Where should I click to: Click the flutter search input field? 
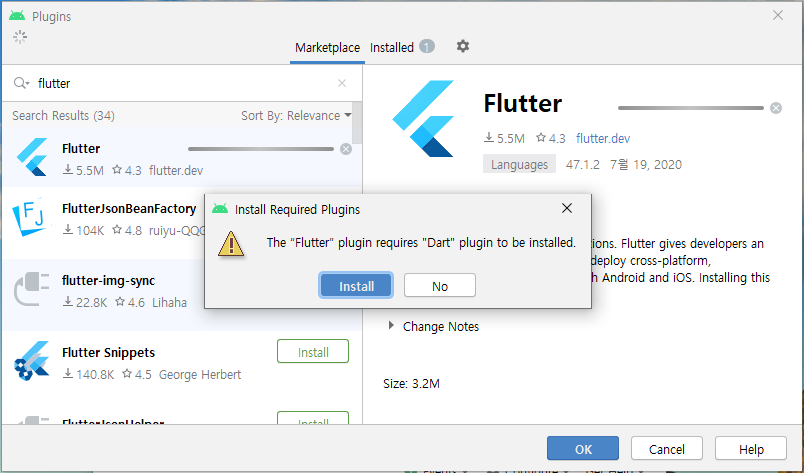(182, 83)
